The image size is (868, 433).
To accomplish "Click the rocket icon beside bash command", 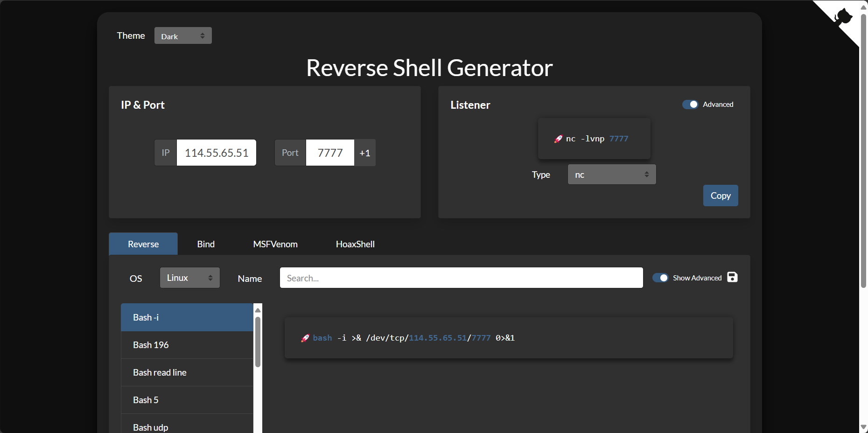I will click(x=305, y=338).
